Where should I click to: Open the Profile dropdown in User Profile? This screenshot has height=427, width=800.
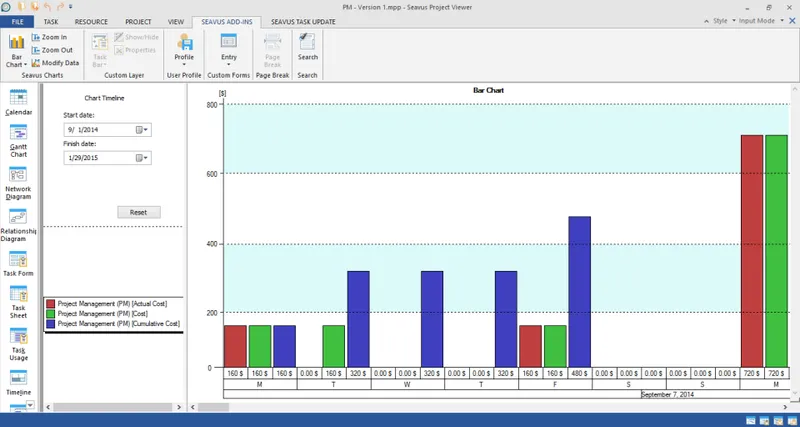(x=184, y=51)
